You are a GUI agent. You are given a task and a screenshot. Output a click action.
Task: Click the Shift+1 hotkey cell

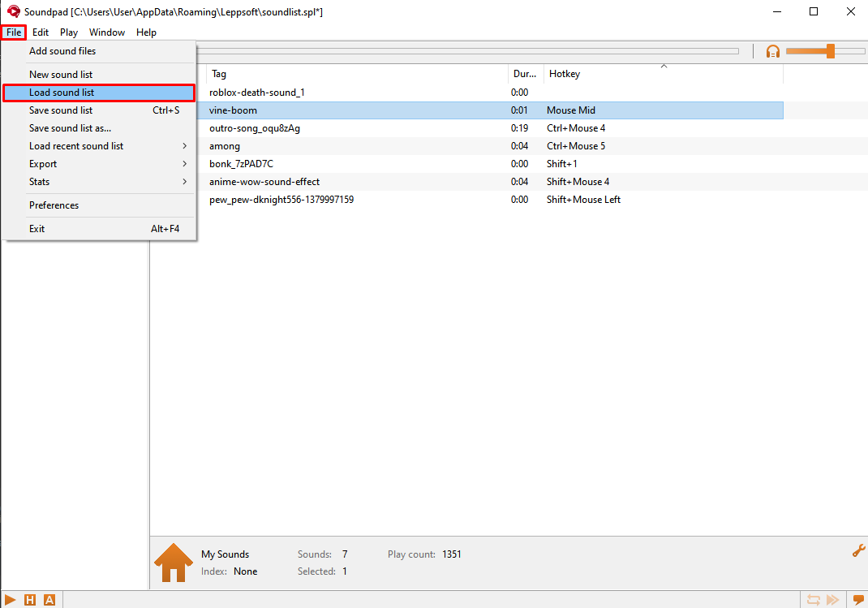click(x=562, y=164)
